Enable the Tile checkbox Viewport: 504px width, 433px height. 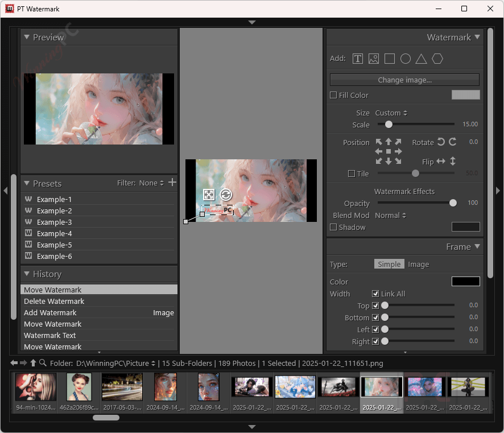pyautogui.click(x=352, y=174)
